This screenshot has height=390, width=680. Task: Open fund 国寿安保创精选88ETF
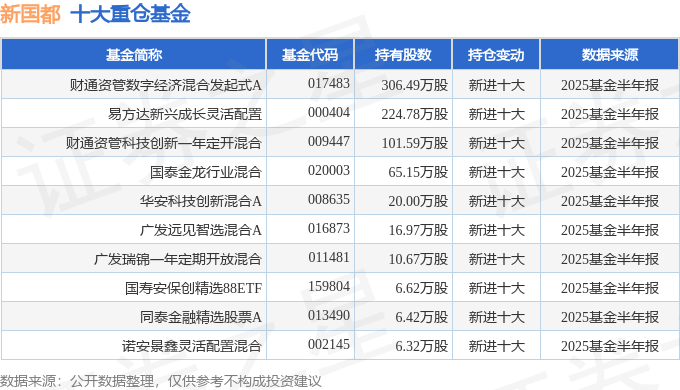click(193, 288)
